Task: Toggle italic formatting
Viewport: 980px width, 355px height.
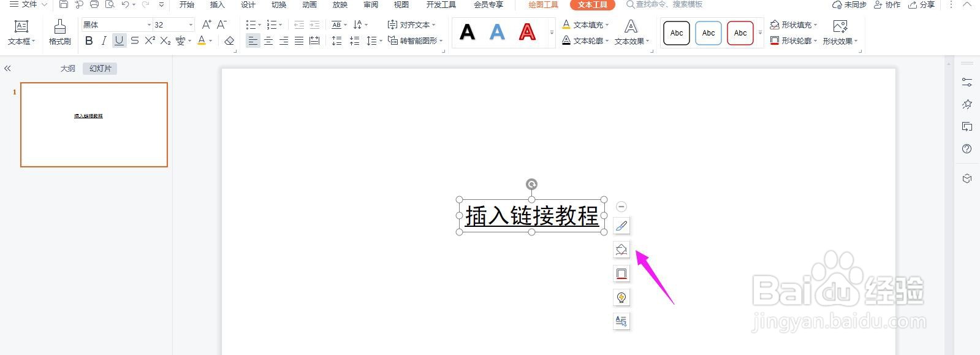Action: [104, 40]
